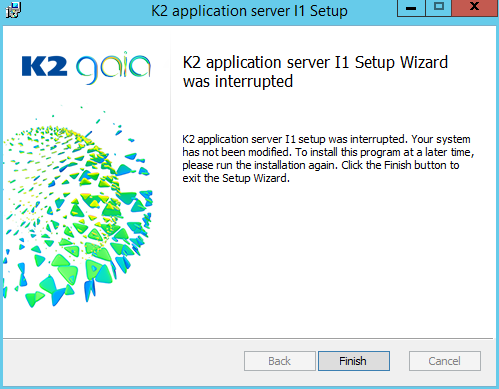Viewport: 499px width, 389px height.
Task: Click the 'K2 application server I1 Setup' title text
Action: [249, 11]
